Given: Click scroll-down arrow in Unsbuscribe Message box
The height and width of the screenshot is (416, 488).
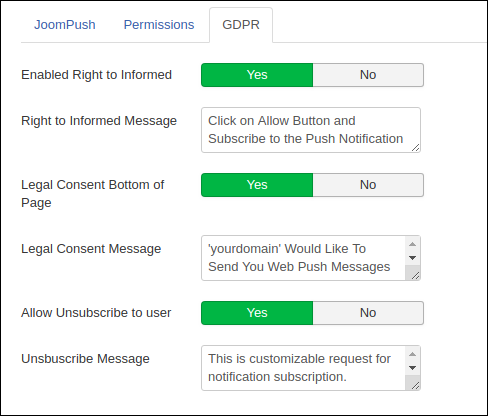Looking at the screenshot, I should tap(412, 368).
